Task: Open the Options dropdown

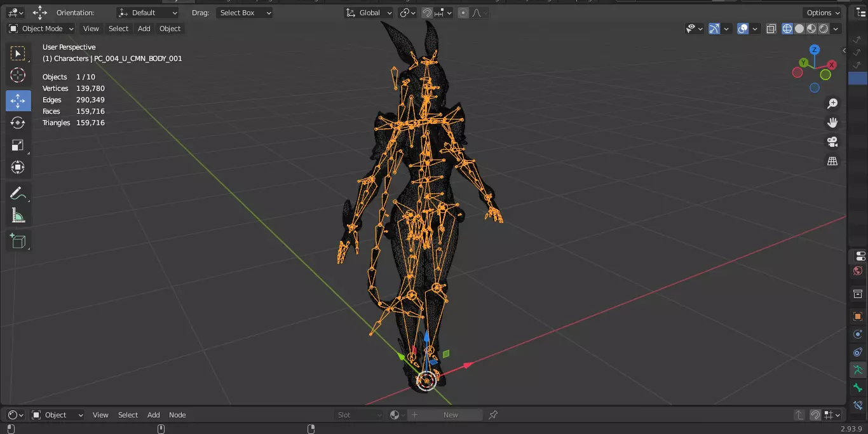Action: click(823, 13)
